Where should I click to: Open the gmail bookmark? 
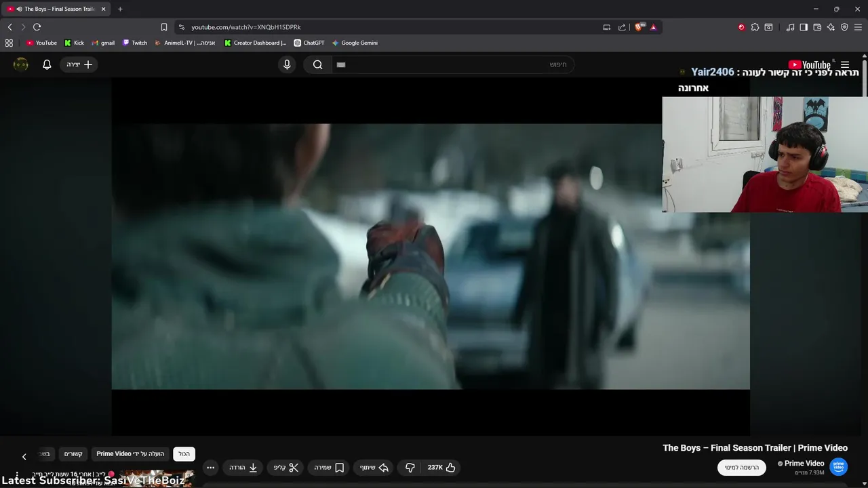103,43
